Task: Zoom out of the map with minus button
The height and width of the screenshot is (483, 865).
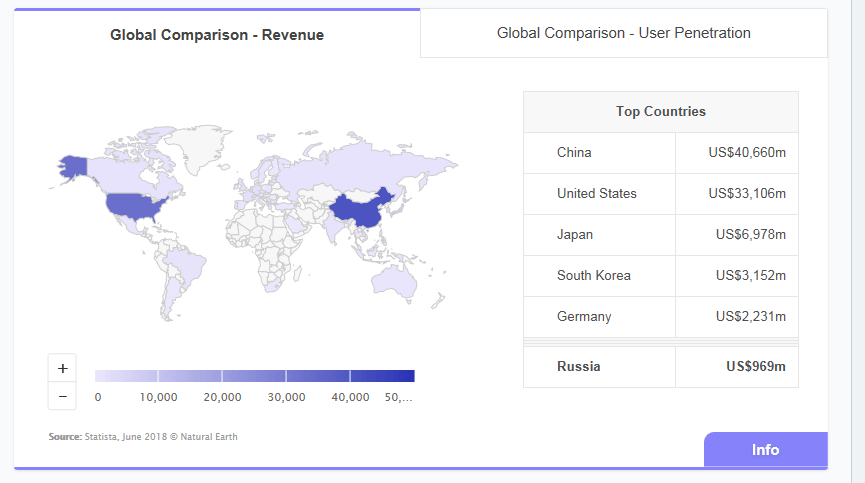Action: click(x=62, y=396)
